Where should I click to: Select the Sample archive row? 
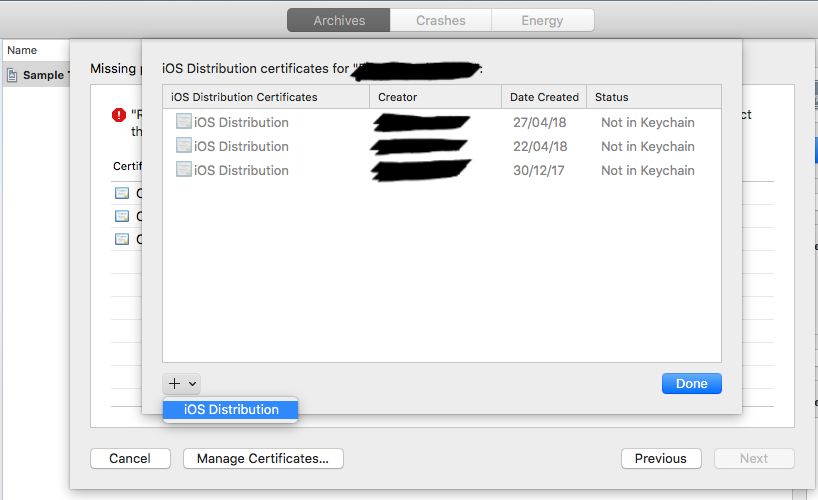(x=36, y=75)
